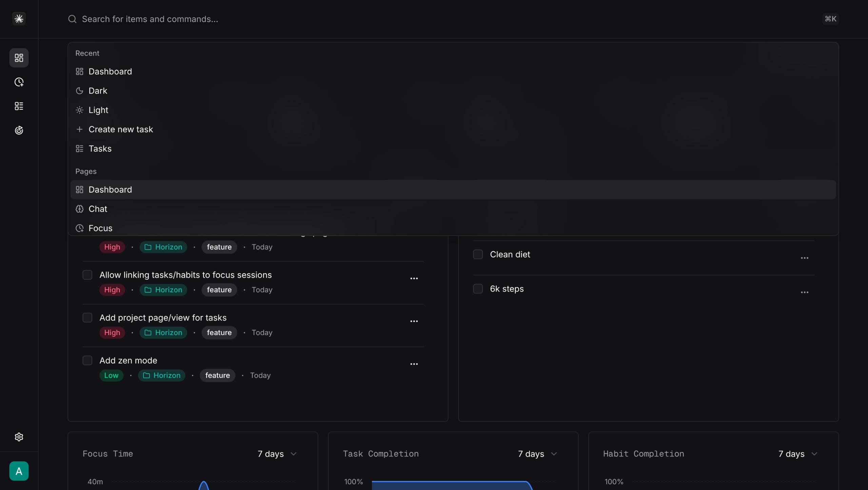Check the Add zen mode task checkbox
The image size is (868, 490).
pyautogui.click(x=87, y=360)
